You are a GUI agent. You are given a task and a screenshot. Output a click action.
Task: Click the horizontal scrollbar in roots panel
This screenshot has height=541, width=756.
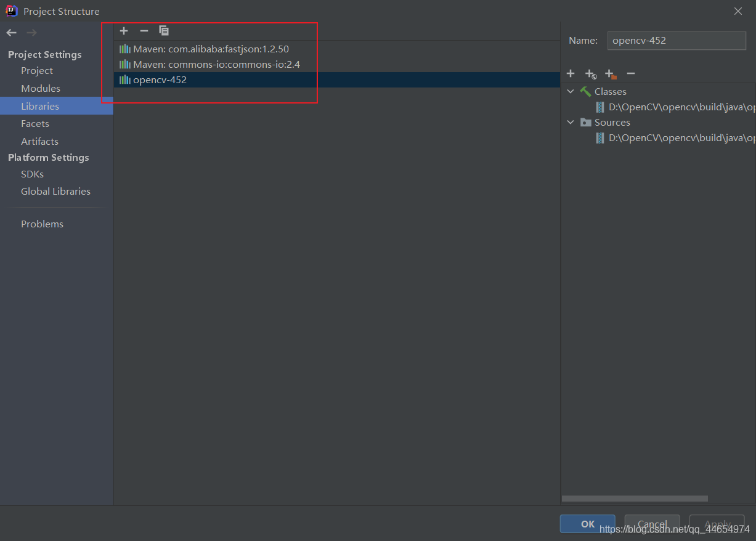[x=635, y=498]
